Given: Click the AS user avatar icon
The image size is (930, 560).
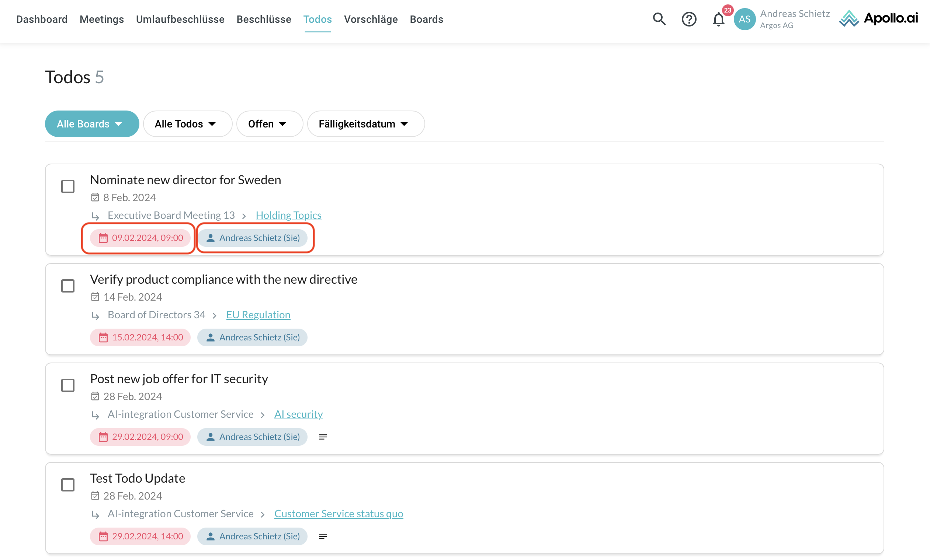Looking at the screenshot, I should tap(744, 19).
